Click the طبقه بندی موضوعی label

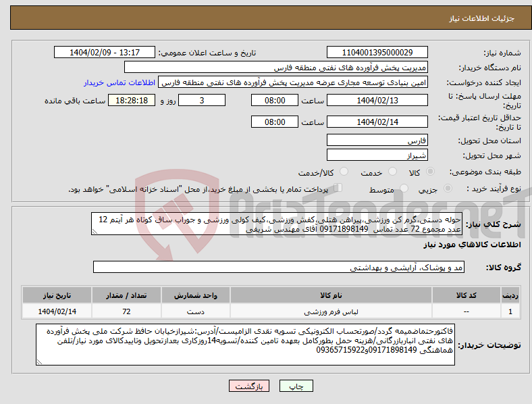[485, 172]
